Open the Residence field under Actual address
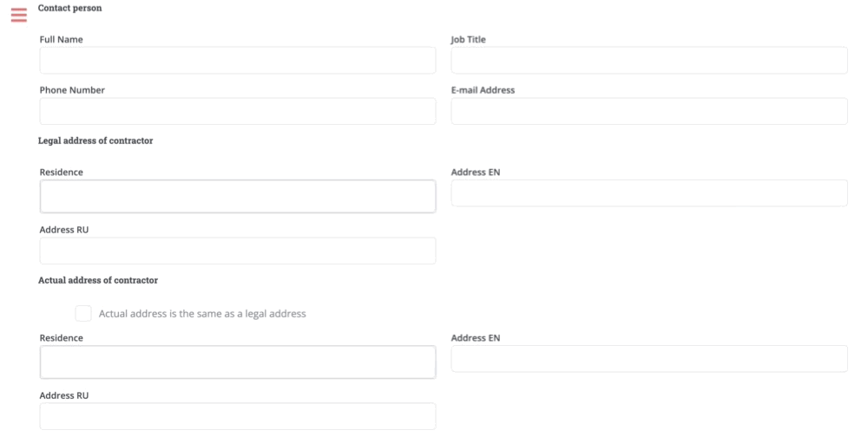 click(237, 362)
